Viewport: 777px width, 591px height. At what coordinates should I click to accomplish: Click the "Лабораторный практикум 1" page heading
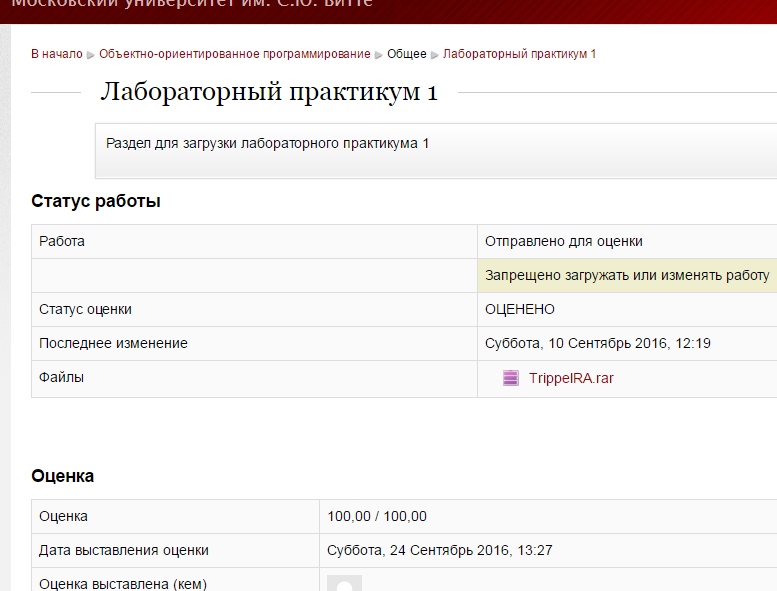pos(269,92)
